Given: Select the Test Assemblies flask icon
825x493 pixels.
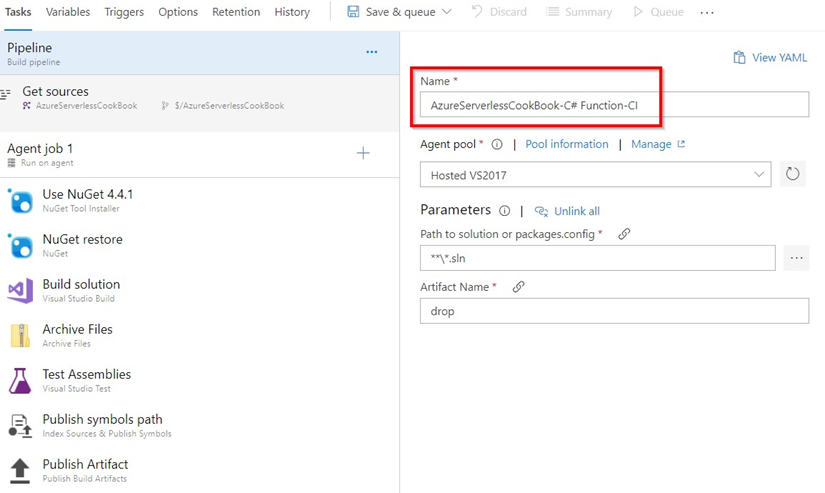Looking at the screenshot, I should [x=20, y=381].
